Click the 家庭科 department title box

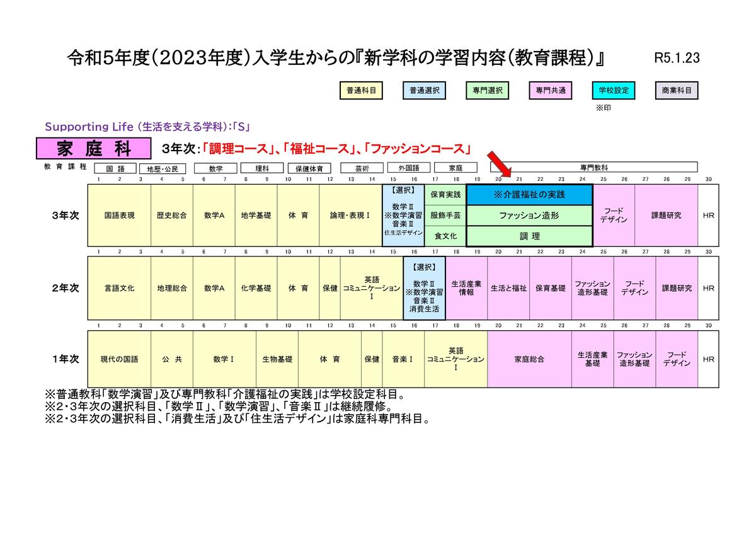tap(94, 149)
